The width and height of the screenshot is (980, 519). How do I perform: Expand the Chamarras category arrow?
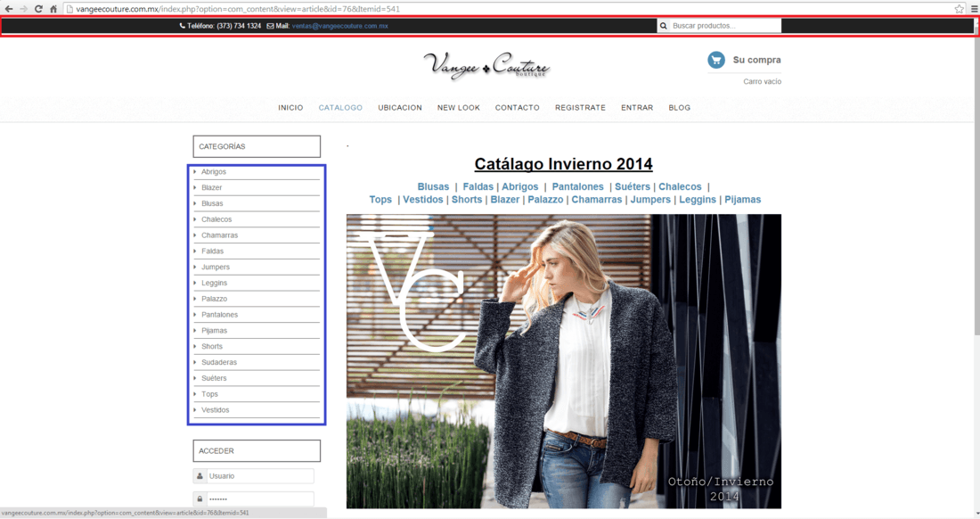point(195,235)
